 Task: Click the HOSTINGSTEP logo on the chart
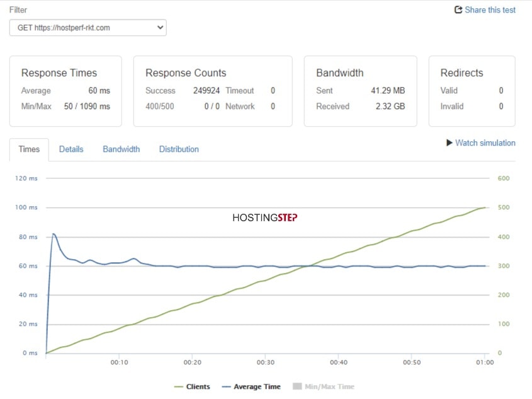coord(264,217)
